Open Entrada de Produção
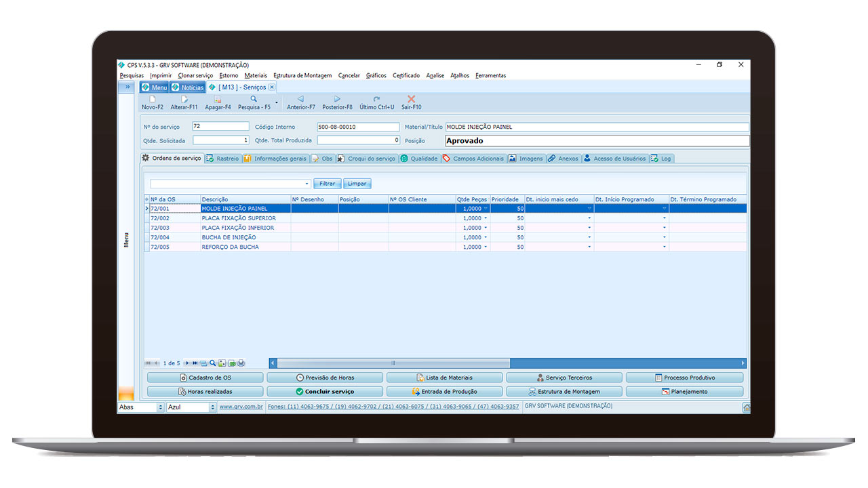 click(445, 392)
